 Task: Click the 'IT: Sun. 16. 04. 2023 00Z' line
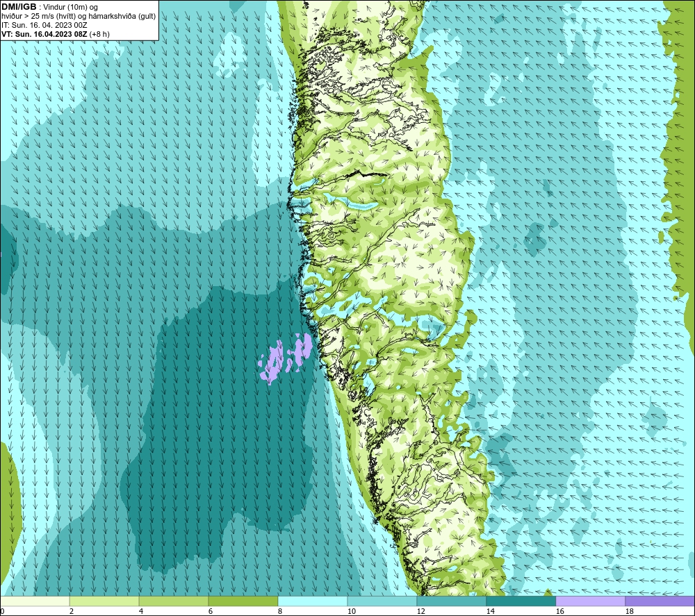pyautogui.click(x=44, y=25)
